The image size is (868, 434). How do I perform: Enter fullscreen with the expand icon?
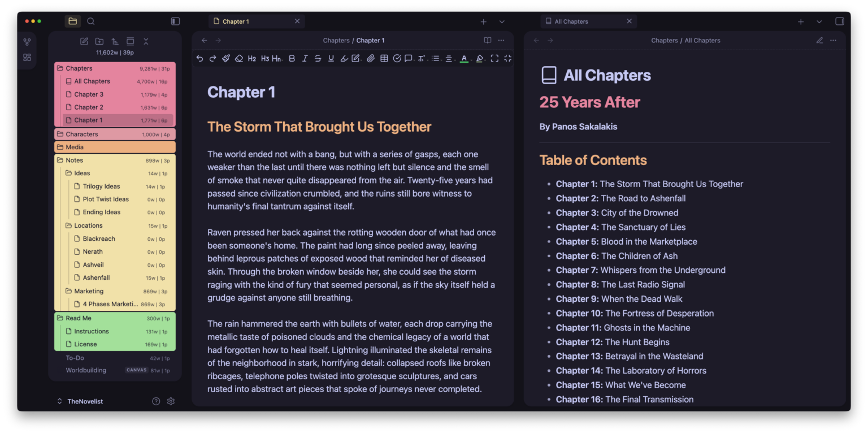493,58
